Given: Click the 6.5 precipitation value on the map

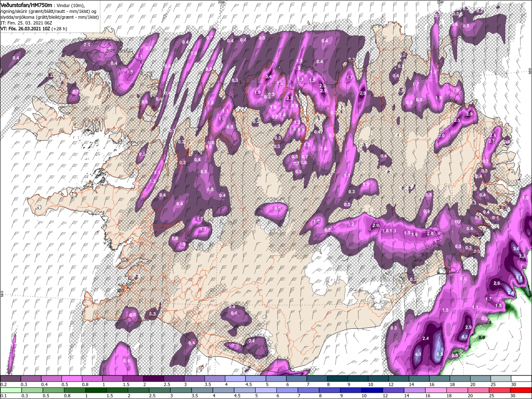Looking at the screenshot, I should click(440, 354).
